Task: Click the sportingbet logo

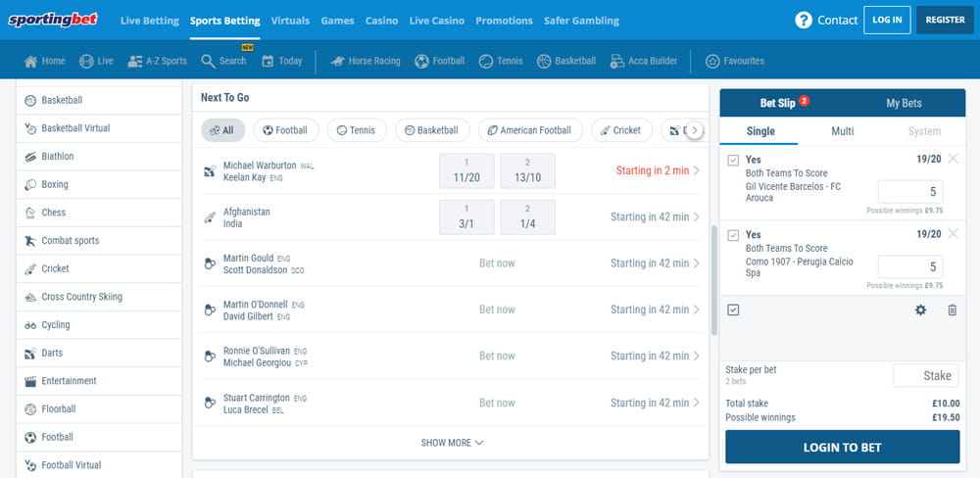Action: 53,20
